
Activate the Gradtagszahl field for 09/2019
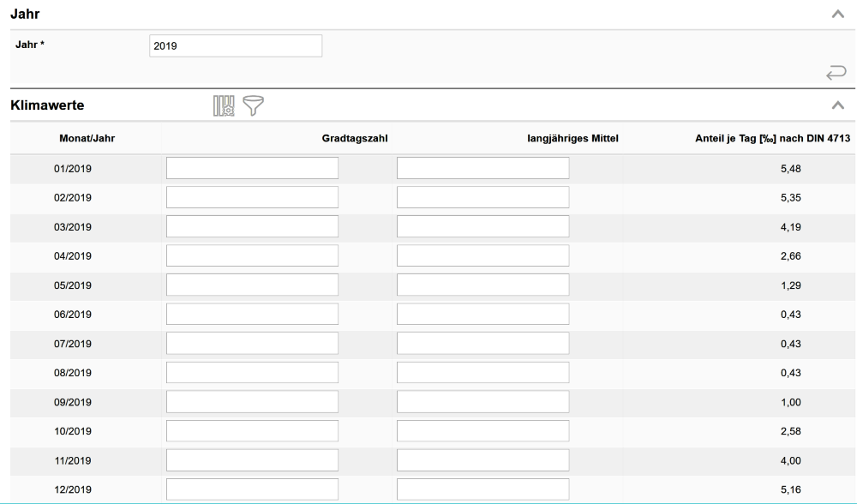(x=252, y=402)
